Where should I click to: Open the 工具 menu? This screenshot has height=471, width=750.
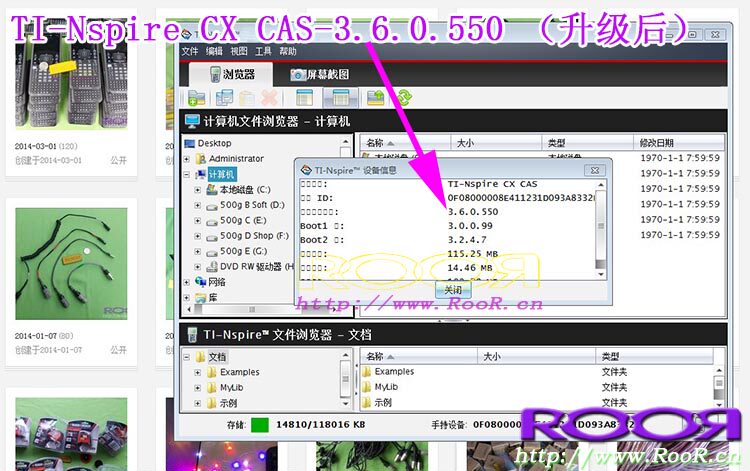pos(263,51)
